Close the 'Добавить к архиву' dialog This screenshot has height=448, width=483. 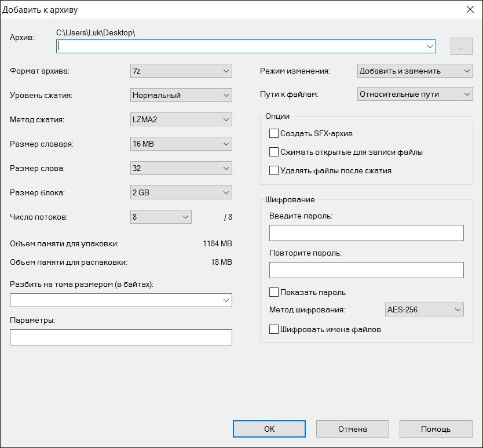coord(470,9)
